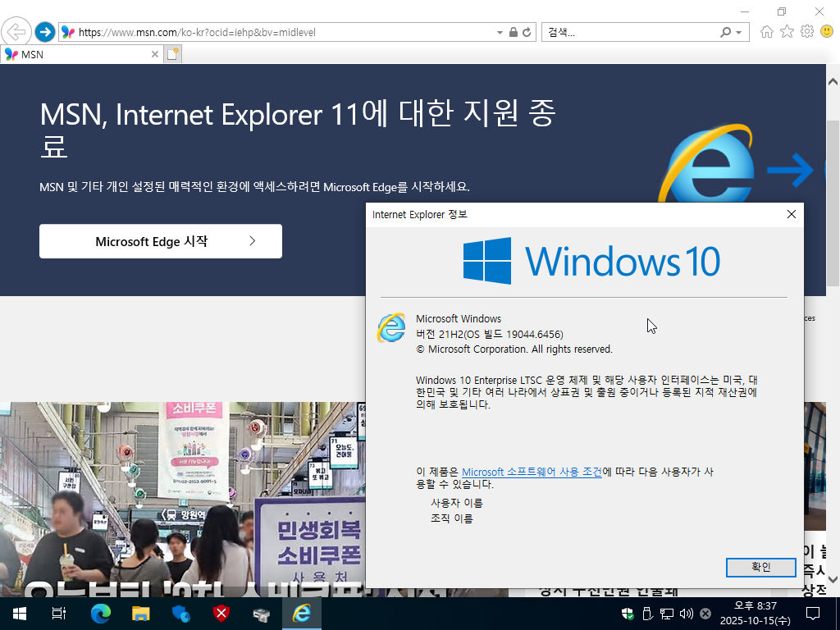Click the safely remove hardware tray icon
Image resolution: width=840 pixels, height=630 pixels.
(x=647, y=614)
